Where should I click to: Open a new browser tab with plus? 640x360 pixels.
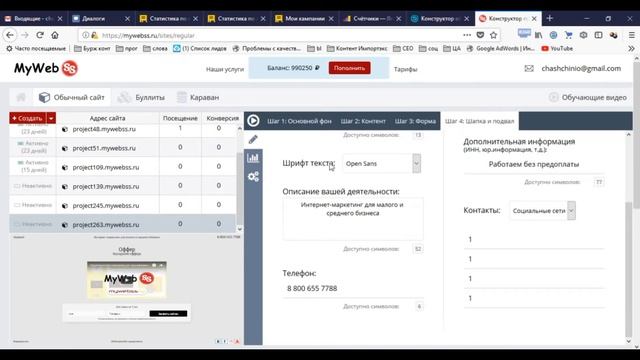click(x=549, y=18)
